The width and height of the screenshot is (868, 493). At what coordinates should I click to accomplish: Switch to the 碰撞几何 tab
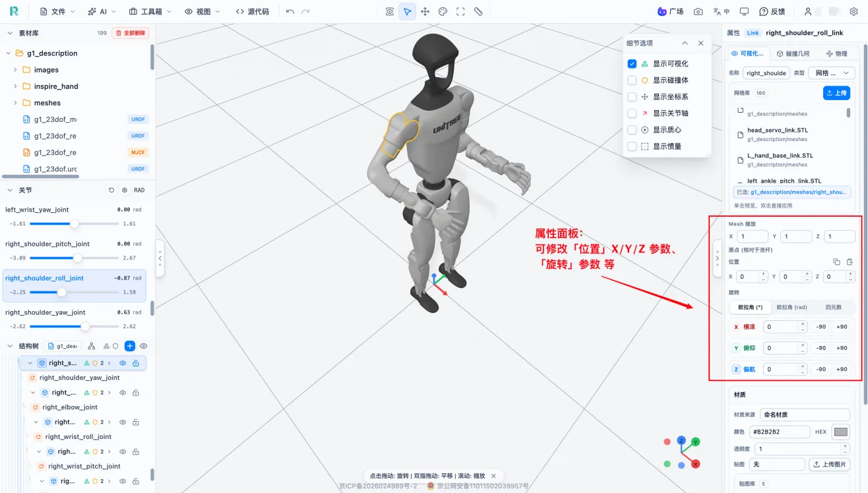[793, 53]
